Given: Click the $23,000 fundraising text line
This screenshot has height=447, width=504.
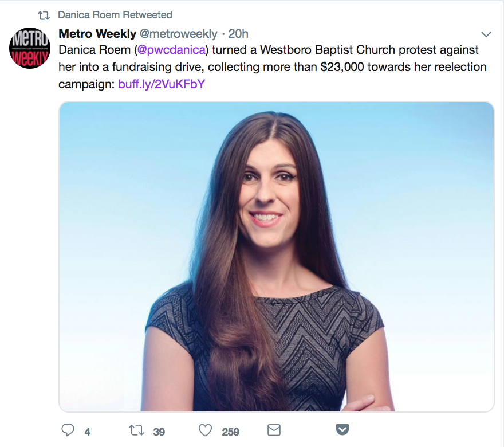Looking at the screenshot, I should [272, 67].
